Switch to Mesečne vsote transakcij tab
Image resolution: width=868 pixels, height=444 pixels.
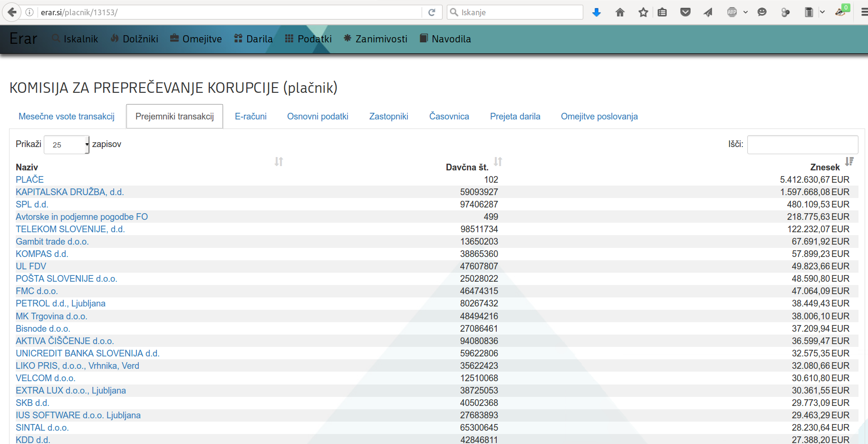click(67, 117)
